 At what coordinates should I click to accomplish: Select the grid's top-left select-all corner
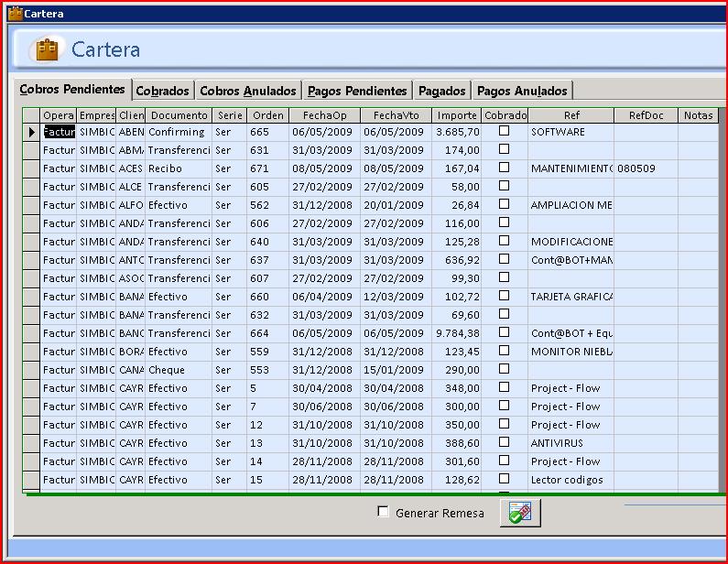(x=31, y=115)
